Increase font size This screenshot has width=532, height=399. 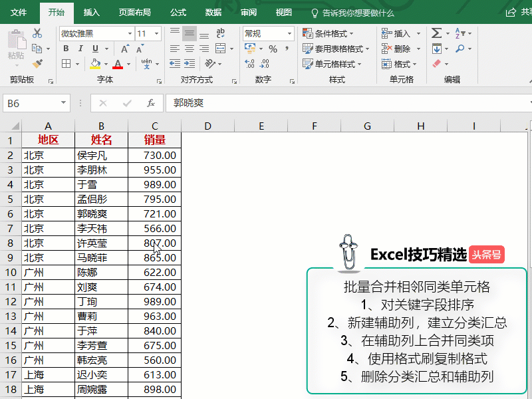coord(125,49)
